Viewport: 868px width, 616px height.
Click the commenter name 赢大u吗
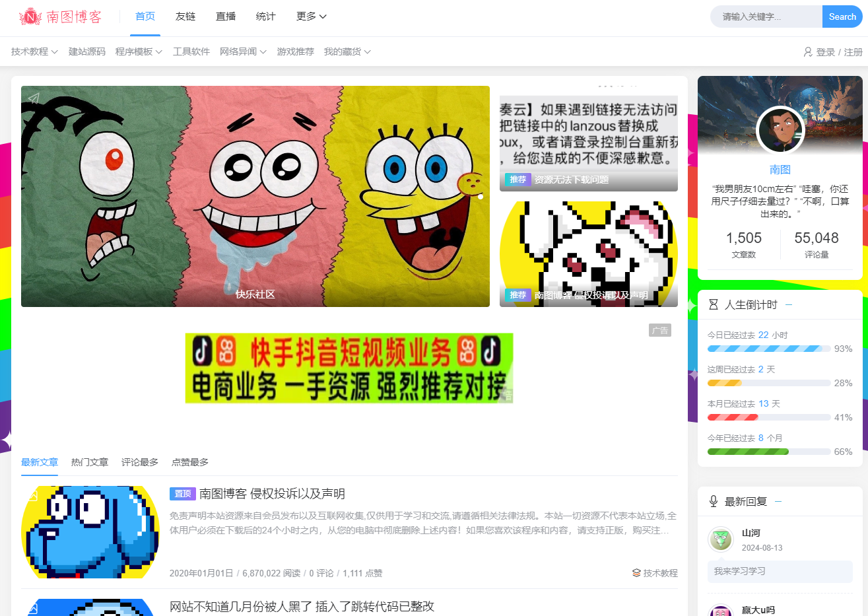click(x=758, y=610)
